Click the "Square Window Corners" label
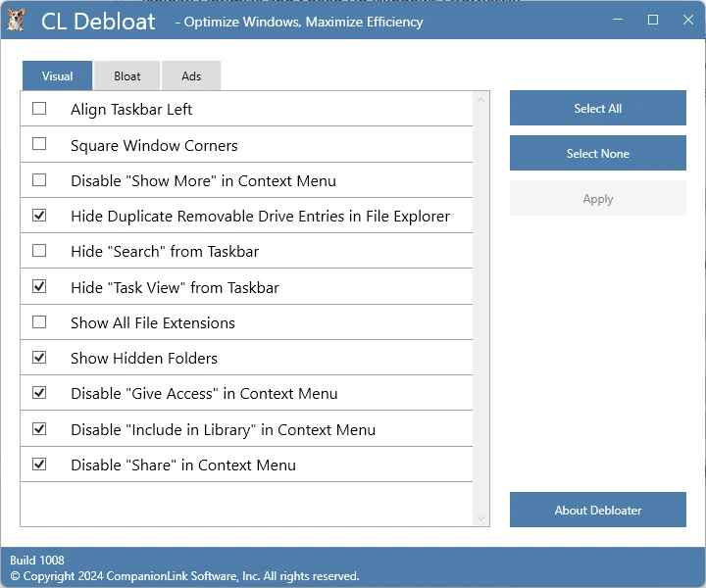 click(x=154, y=145)
